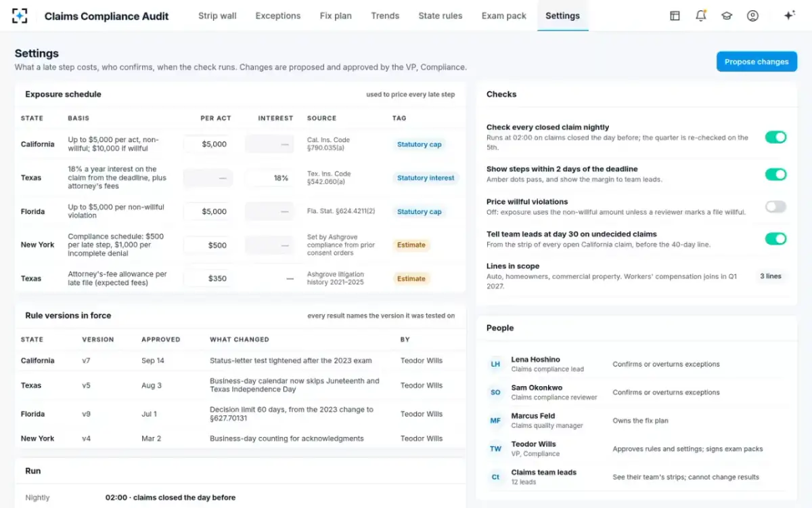Switch to the Trends tab
The height and width of the screenshot is (508, 812).
tap(385, 16)
